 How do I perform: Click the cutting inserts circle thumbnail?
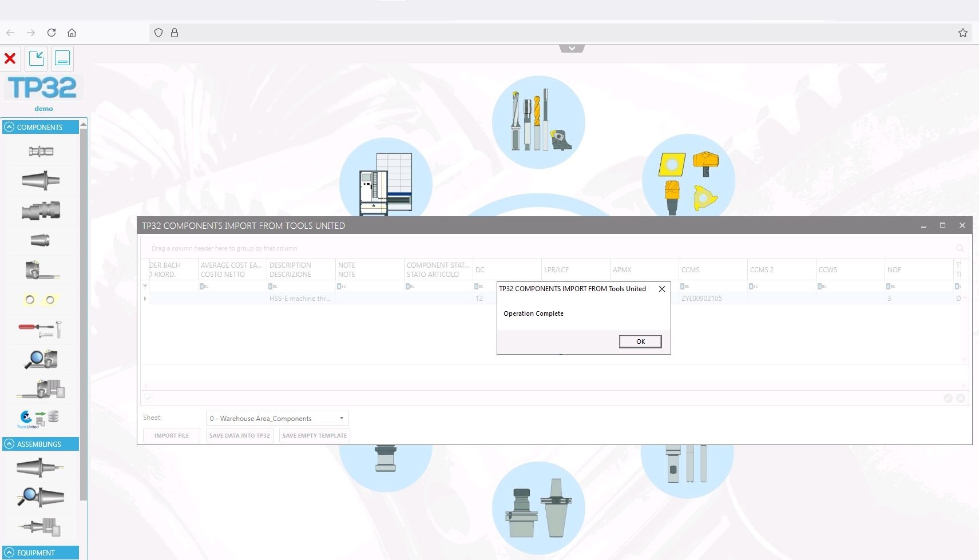pyautogui.click(x=688, y=175)
